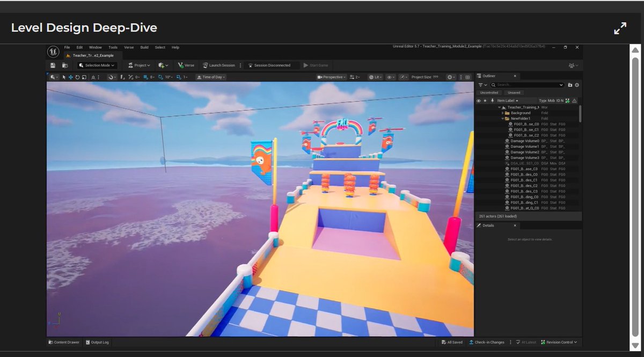Click the Session Disconnected status button
This screenshot has height=357, width=644.
coord(272,65)
